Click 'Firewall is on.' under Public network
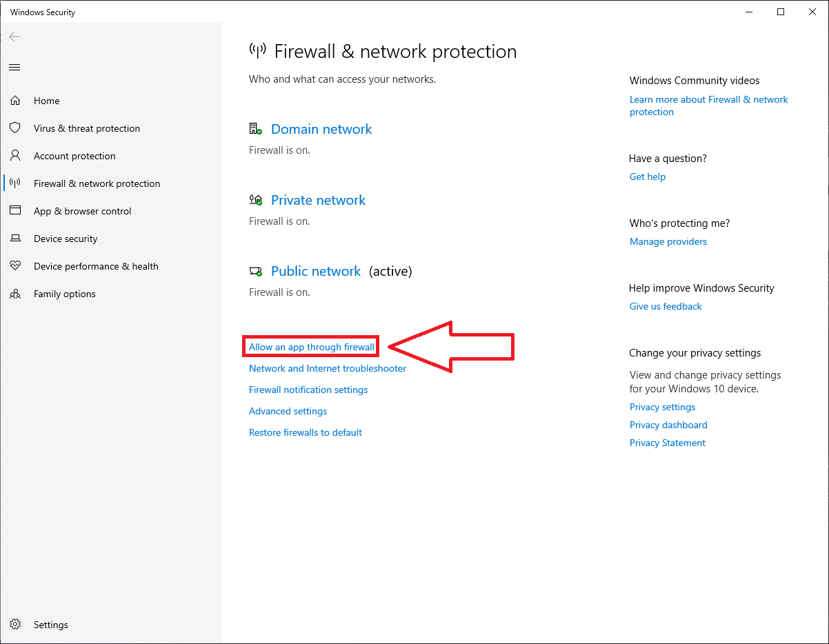Screen dimensions: 829x644 (x=279, y=292)
